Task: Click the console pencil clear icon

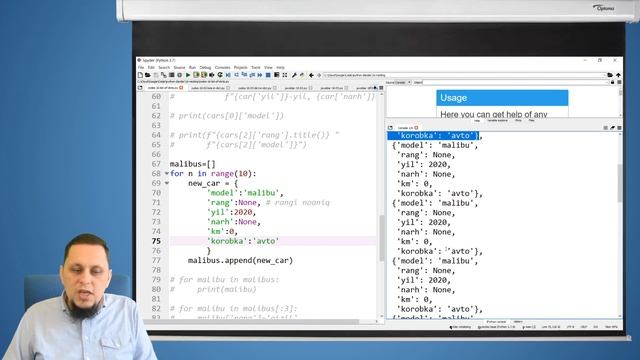Action: (x=612, y=128)
